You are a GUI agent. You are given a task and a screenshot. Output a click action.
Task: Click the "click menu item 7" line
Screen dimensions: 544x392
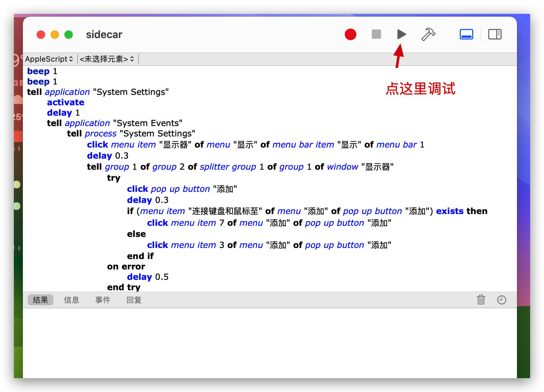point(269,223)
